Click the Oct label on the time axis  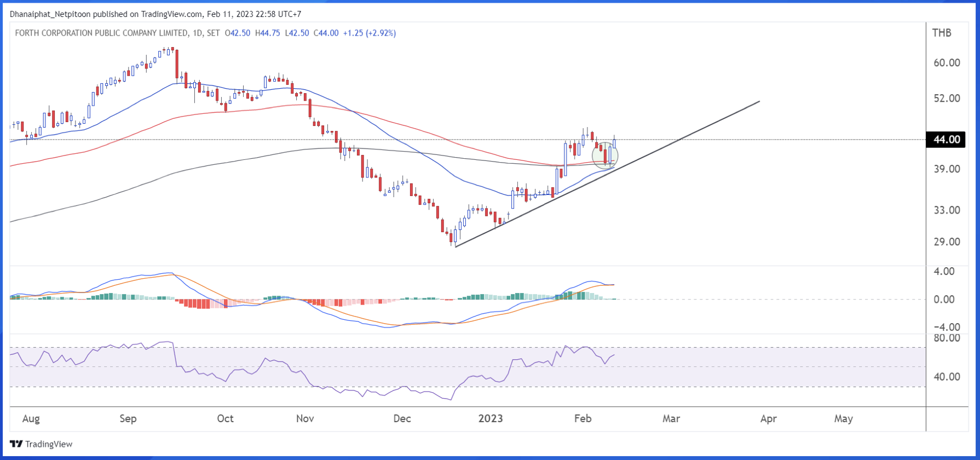tap(225, 419)
